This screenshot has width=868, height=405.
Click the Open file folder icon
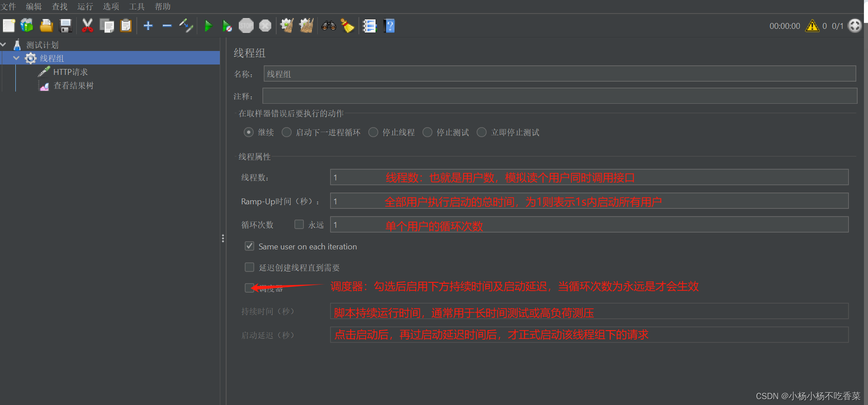point(46,26)
